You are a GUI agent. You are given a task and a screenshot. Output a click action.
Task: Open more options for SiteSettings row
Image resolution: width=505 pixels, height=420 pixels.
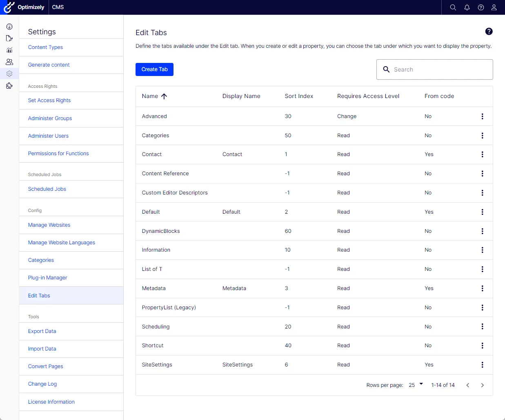(x=483, y=365)
